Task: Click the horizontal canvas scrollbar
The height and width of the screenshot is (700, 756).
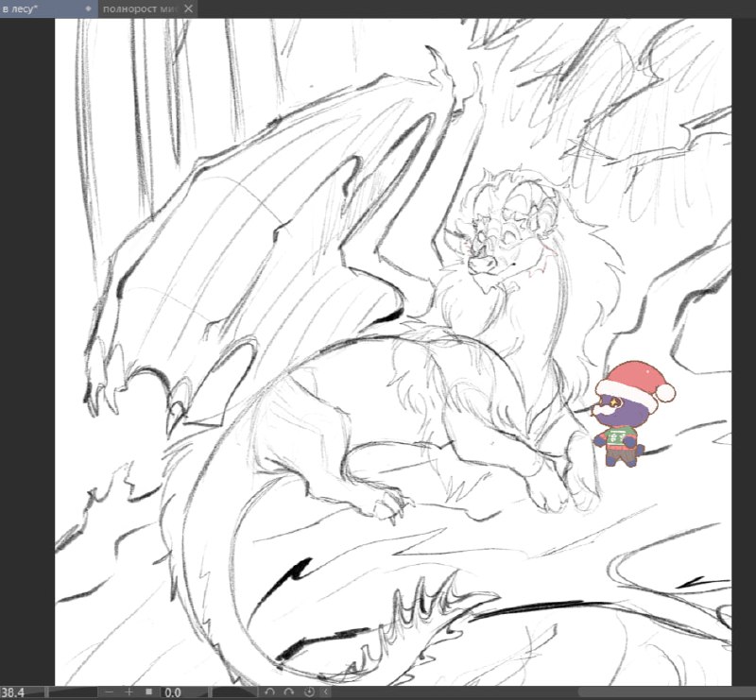Action: (x=665, y=692)
